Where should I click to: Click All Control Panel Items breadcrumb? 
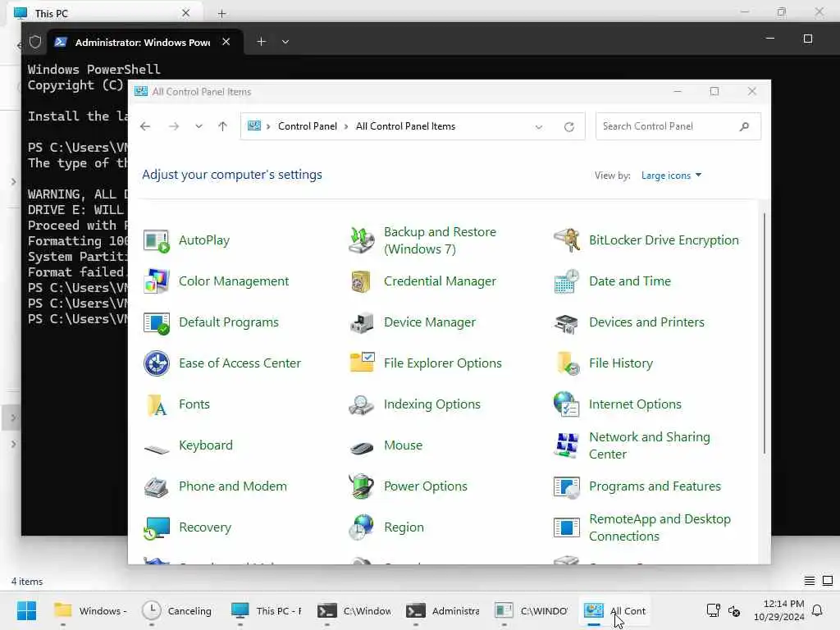coord(405,126)
